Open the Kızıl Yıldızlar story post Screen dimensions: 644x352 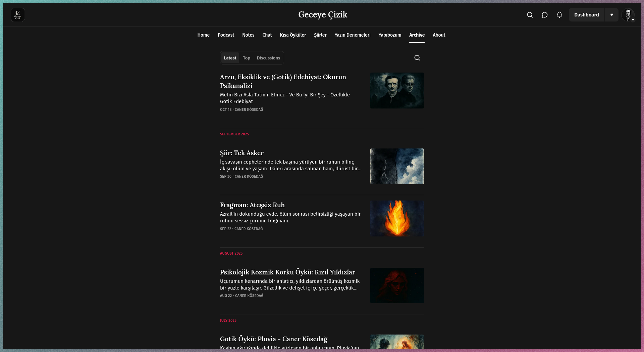tap(287, 272)
